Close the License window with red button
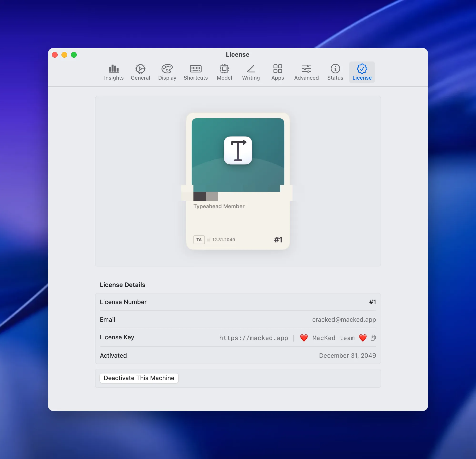This screenshot has height=459, width=476. pos(55,55)
